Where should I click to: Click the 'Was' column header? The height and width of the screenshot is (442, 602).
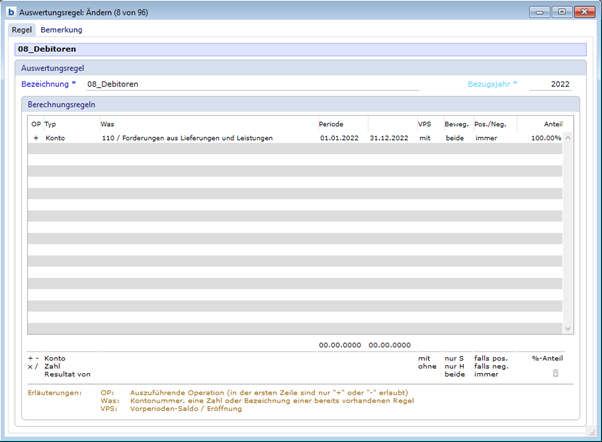pos(107,124)
